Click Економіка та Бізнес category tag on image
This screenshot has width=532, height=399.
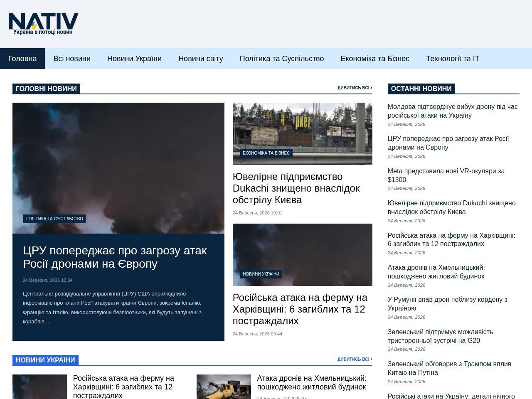[266, 153]
